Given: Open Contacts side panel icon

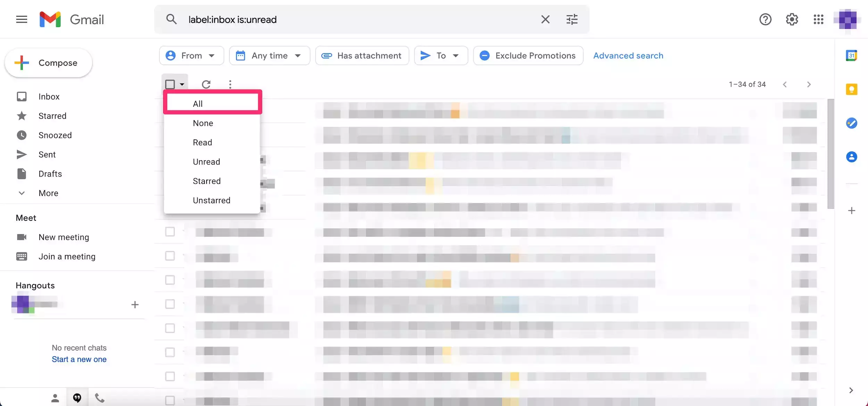Looking at the screenshot, I should 851,157.
